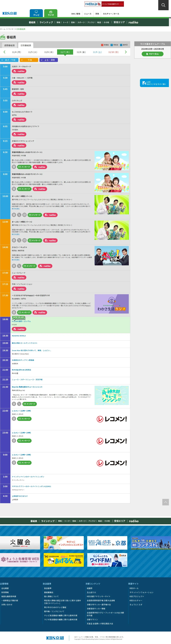Open Instagram icon for ま〜ぶる！木曜日 パート2
171x644 pixels.
click(x=24, y=241)
